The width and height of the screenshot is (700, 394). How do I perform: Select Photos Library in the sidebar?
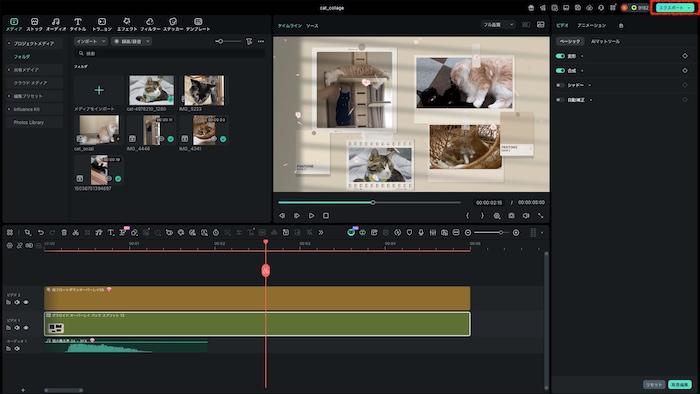(x=29, y=122)
